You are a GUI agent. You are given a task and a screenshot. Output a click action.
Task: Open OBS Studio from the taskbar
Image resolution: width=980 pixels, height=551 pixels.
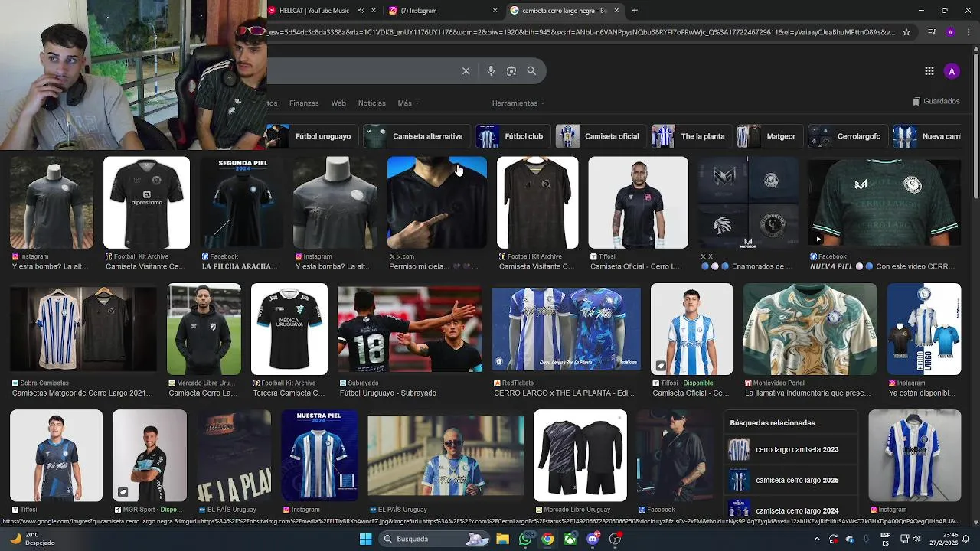[615, 539]
